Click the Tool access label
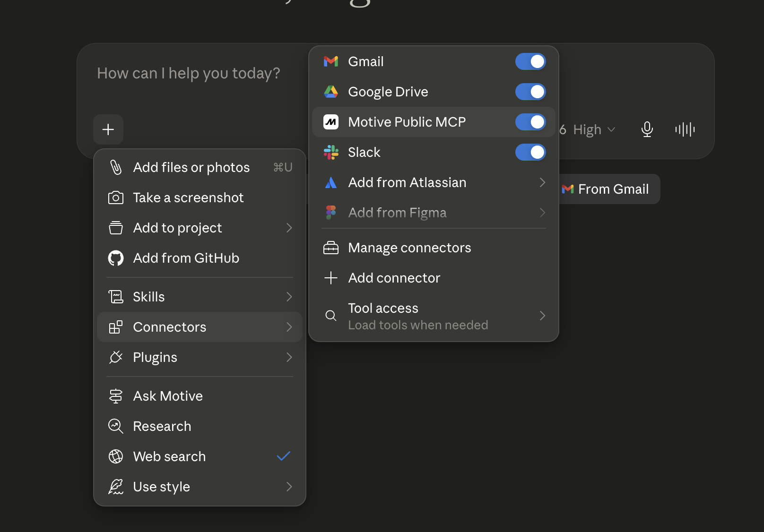The height and width of the screenshot is (532, 764). (x=383, y=308)
